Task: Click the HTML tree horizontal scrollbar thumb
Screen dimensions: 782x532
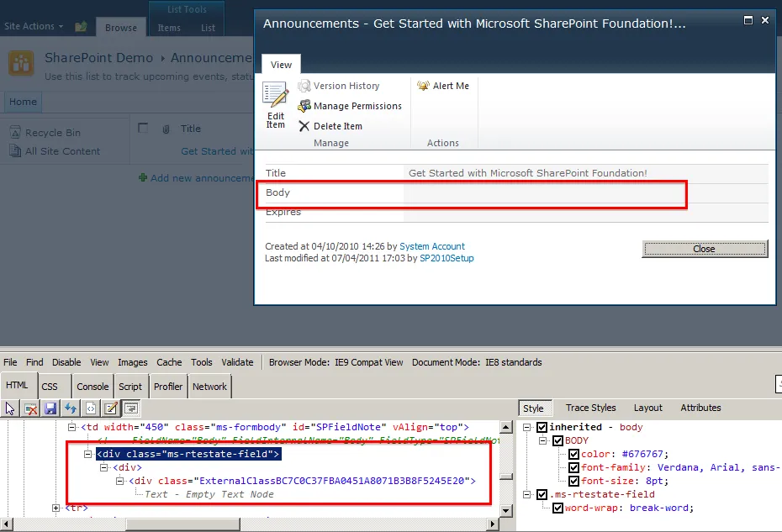Action: [x=182, y=524]
